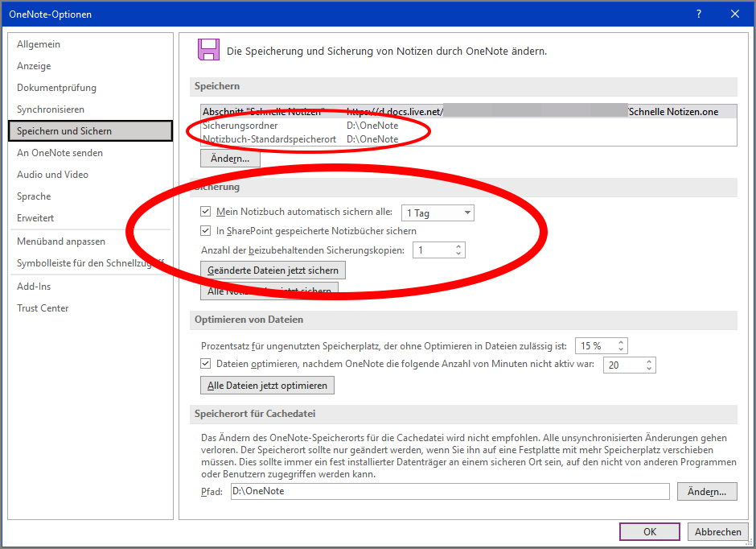Increase number of Sicherungskopien
756x549 pixels.
pyautogui.click(x=458, y=246)
